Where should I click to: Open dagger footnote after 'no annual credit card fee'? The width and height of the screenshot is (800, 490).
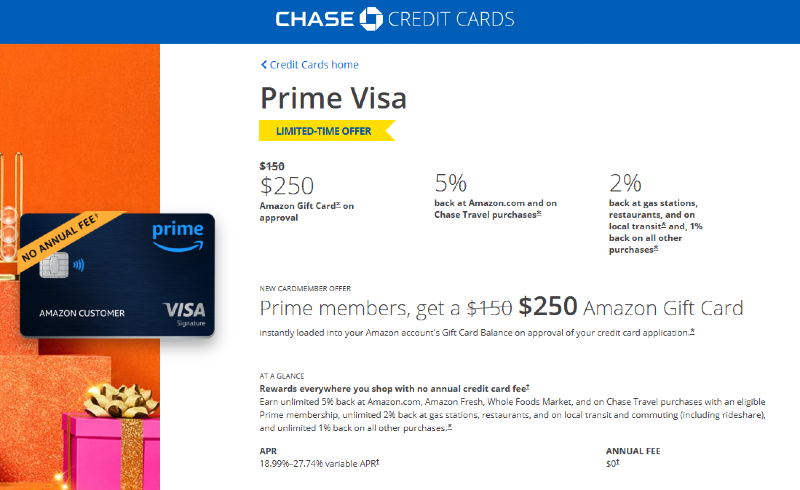(x=527, y=387)
